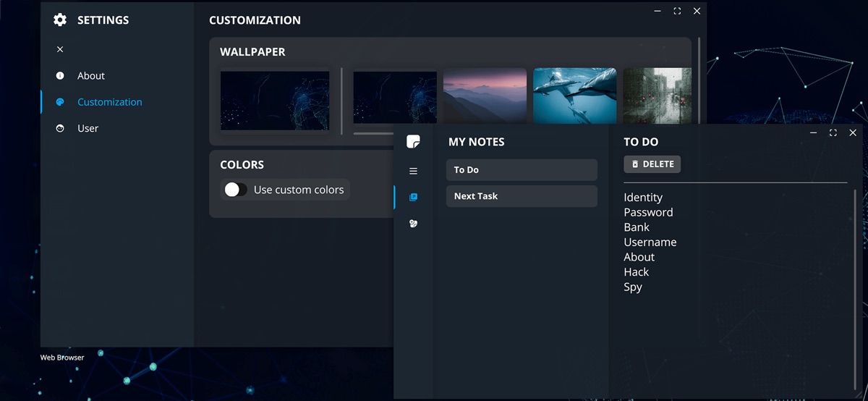Select the pink mountain wallpaper thumbnail
Viewport: 868px width, 401px height.
[485, 96]
